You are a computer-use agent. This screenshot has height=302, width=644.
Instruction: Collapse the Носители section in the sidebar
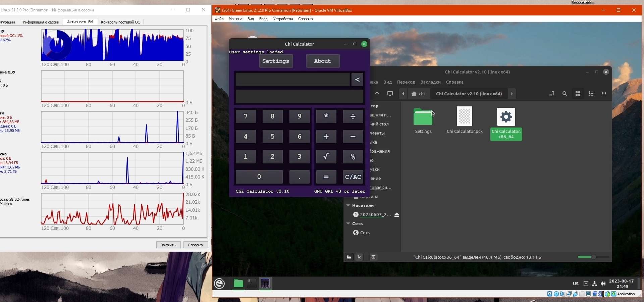[x=348, y=205]
